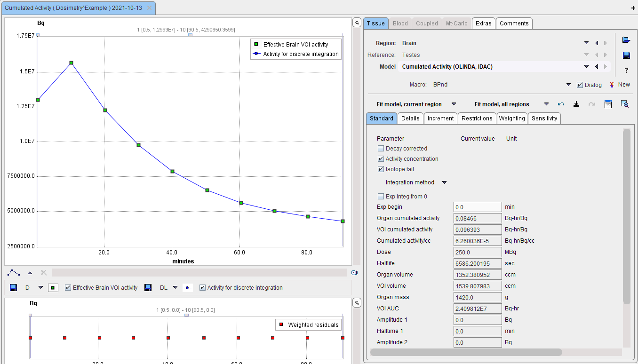Viewport: 638px width, 364px height.
Task: Click Fit model, all regions button
Action: (502, 104)
